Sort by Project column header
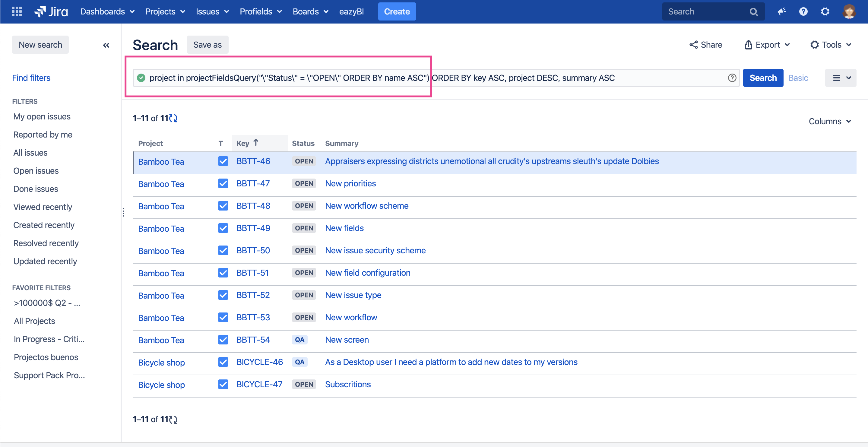This screenshot has height=447, width=868. pos(150,143)
